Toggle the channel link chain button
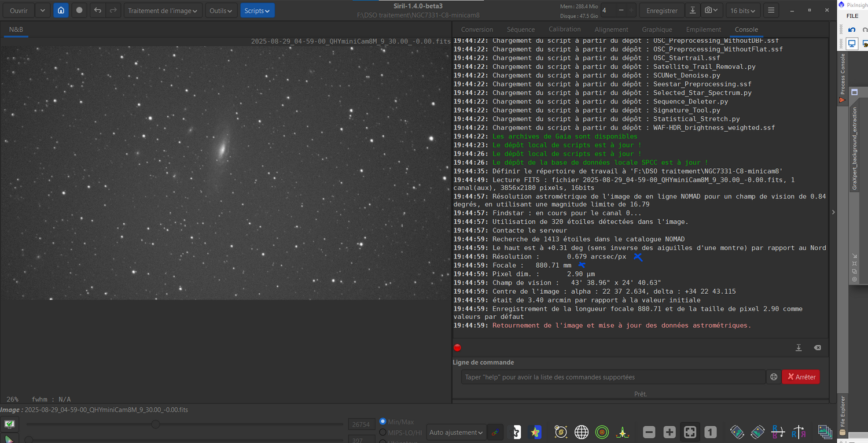 (494, 432)
